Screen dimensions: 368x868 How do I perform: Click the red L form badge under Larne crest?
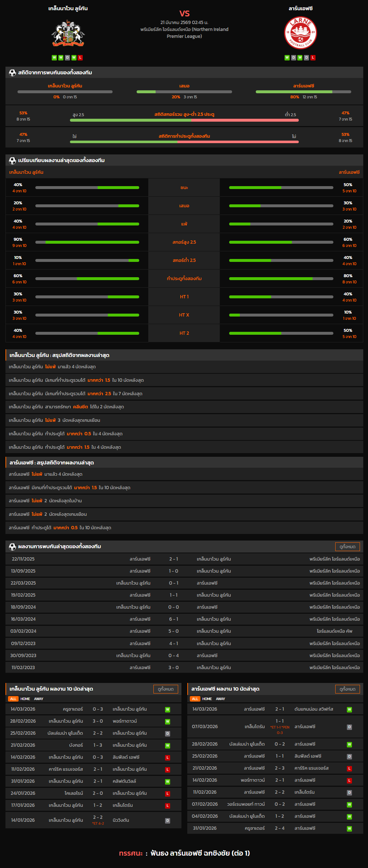pos(313,58)
